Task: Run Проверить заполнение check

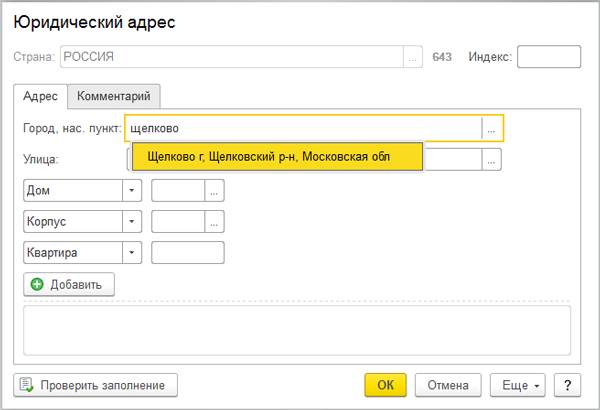Action: (x=96, y=385)
